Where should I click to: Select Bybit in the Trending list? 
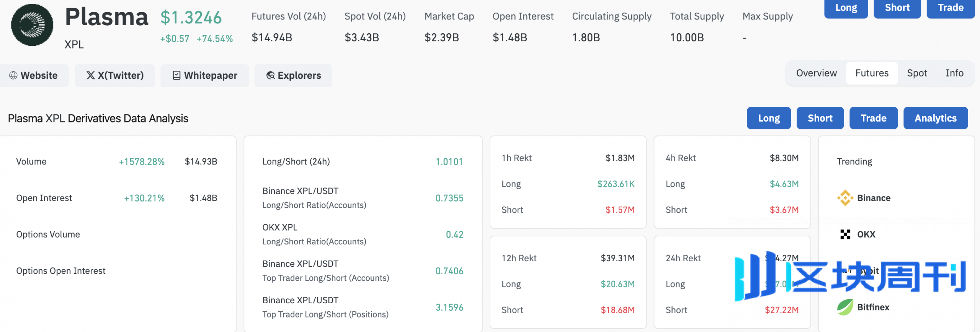pyautogui.click(x=869, y=271)
